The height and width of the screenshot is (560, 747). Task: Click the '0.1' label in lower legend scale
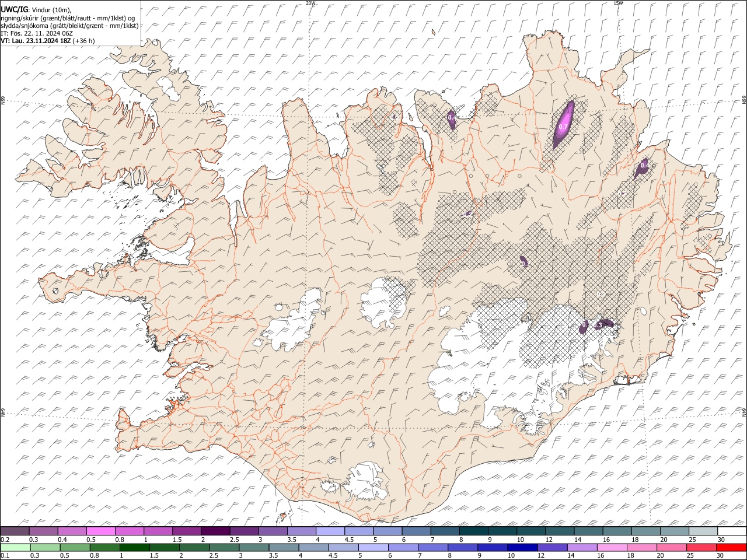[x=5, y=555]
